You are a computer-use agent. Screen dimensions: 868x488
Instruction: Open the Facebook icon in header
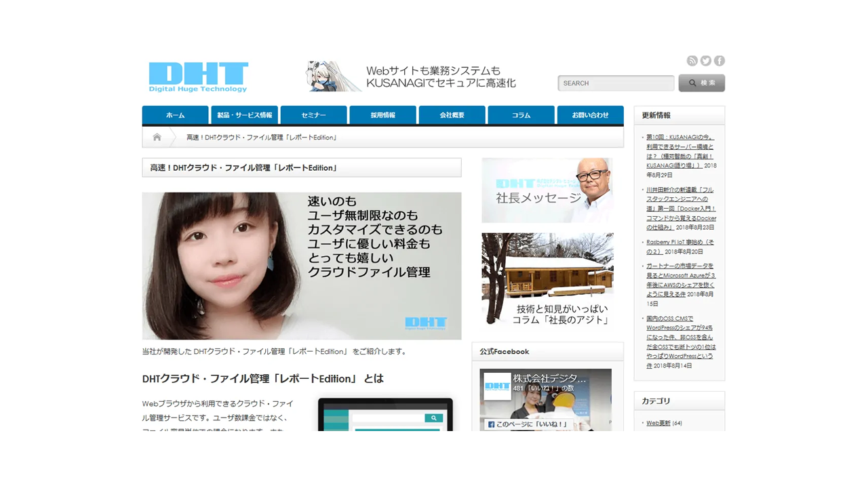[x=719, y=61]
